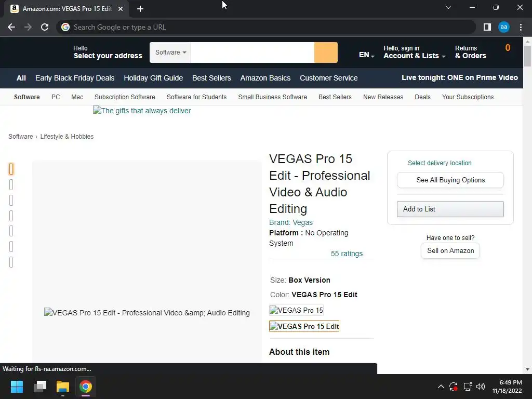Click the page's vertical scrollbar thumb
This screenshot has height=399, width=532.
(x=527, y=56)
